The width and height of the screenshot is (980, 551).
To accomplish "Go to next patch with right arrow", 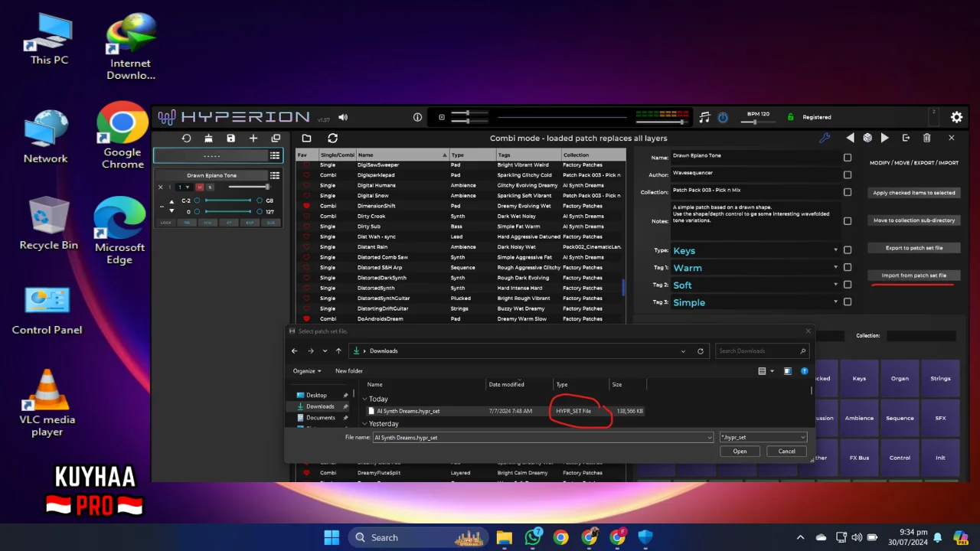I will click(885, 138).
